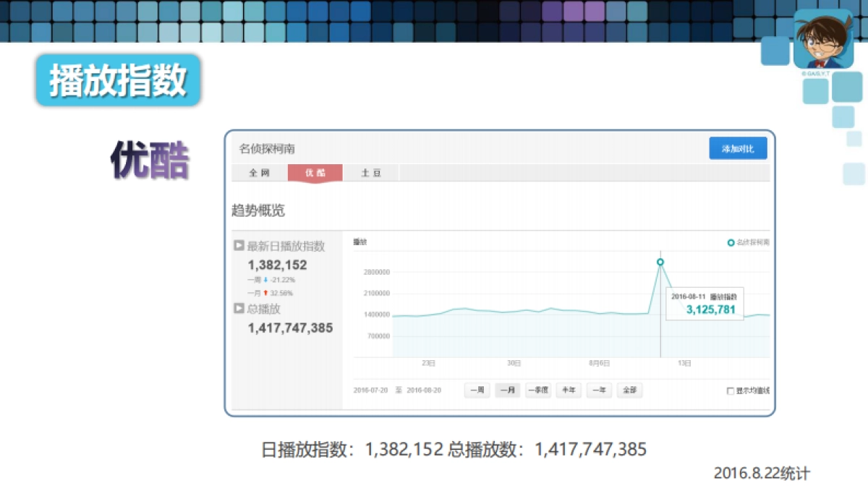The width and height of the screenshot is (868, 486).
Task: Toggle off the selected 一月 range
Action: coord(509,390)
